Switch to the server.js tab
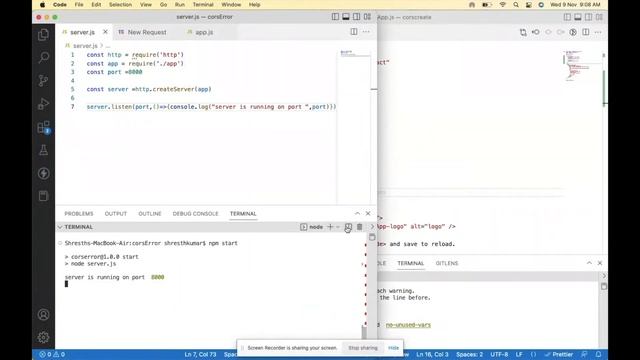 click(82, 32)
